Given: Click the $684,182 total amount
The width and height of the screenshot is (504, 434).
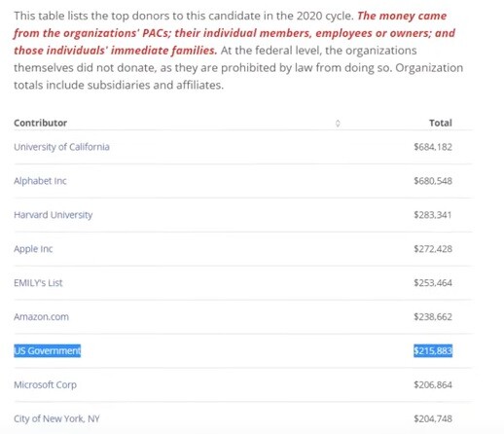Looking at the screenshot, I should pyautogui.click(x=433, y=147).
